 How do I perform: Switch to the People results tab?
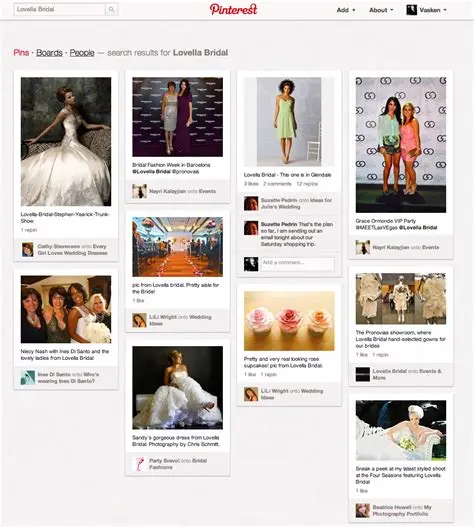[82, 53]
